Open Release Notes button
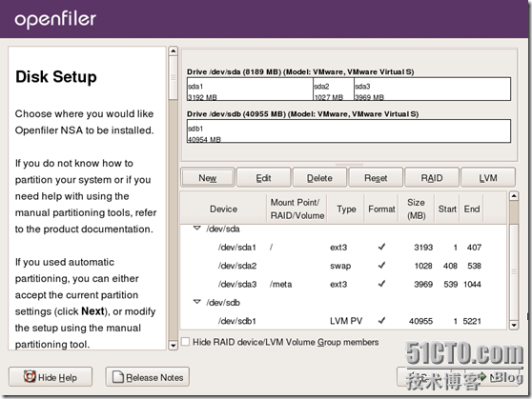The image size is (532, 399). [147, 377]
